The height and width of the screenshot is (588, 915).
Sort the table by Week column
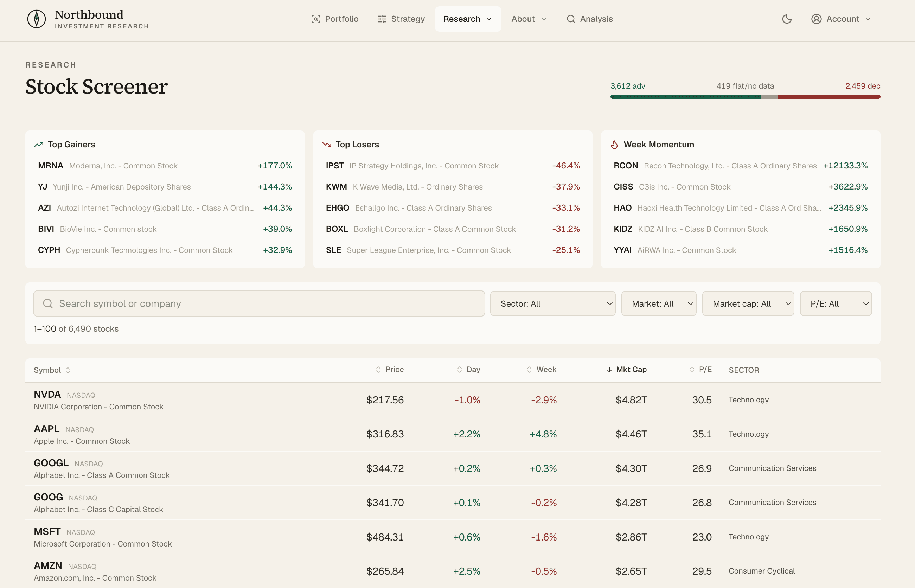pyautogui.click(x=541, y=370)
